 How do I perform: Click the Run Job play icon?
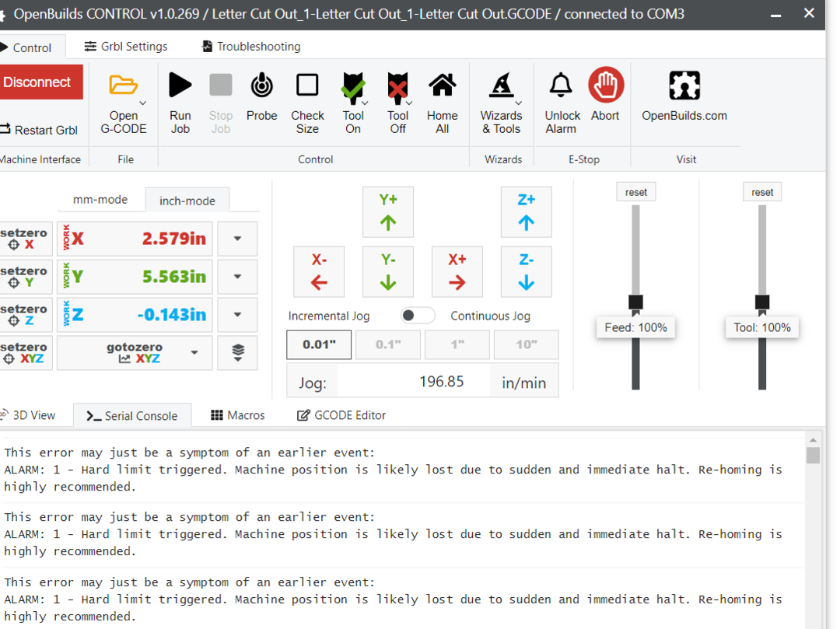pos(180,86)
